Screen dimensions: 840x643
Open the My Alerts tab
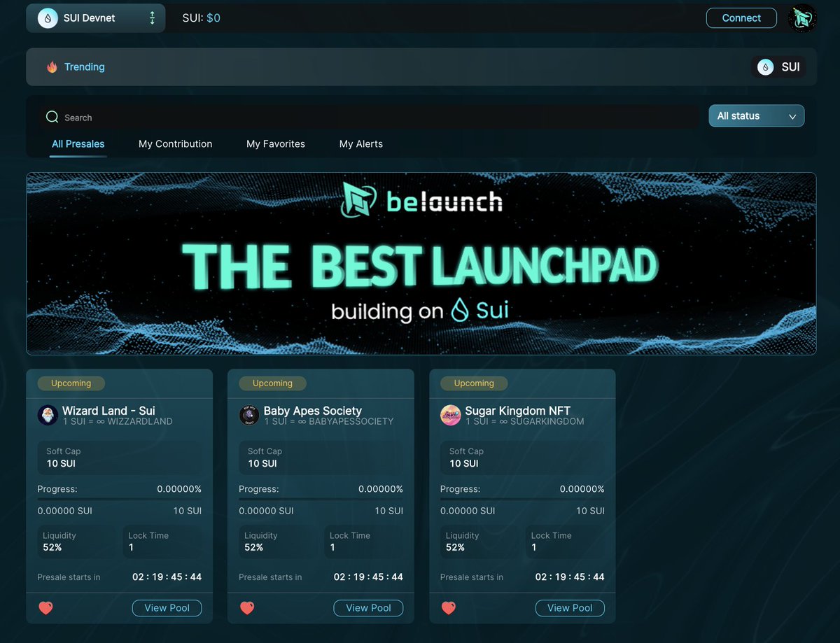coord(360,144)
